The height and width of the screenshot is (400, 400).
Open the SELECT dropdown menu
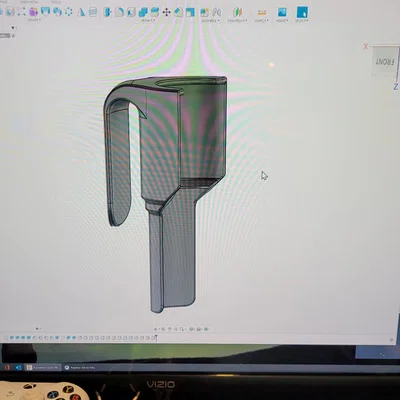(301, 20)
